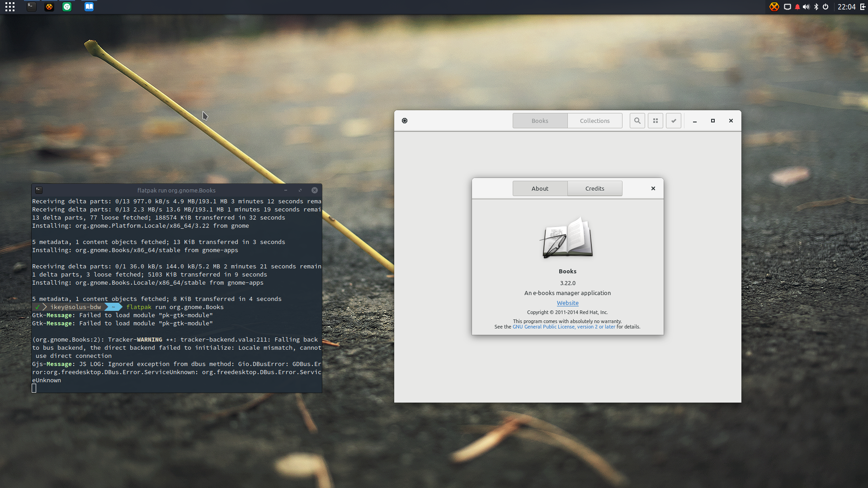Switch to the Collections tab

click(x=594, y=121)
